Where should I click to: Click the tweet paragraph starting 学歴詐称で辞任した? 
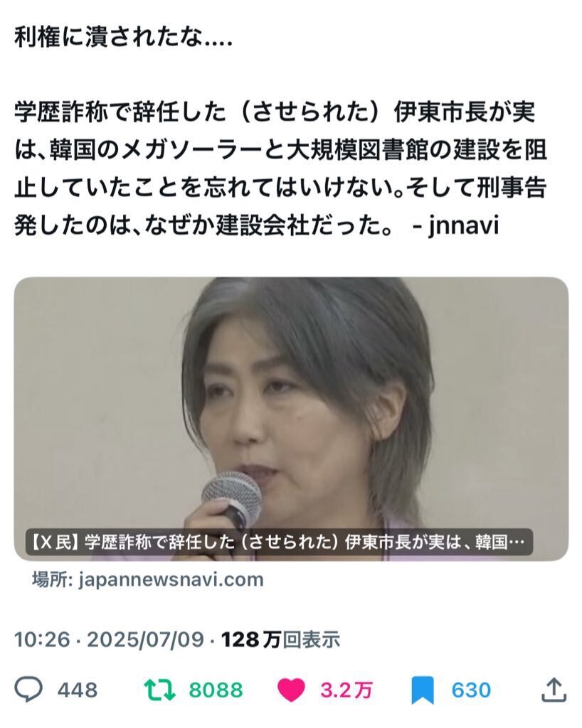point(280,168)
